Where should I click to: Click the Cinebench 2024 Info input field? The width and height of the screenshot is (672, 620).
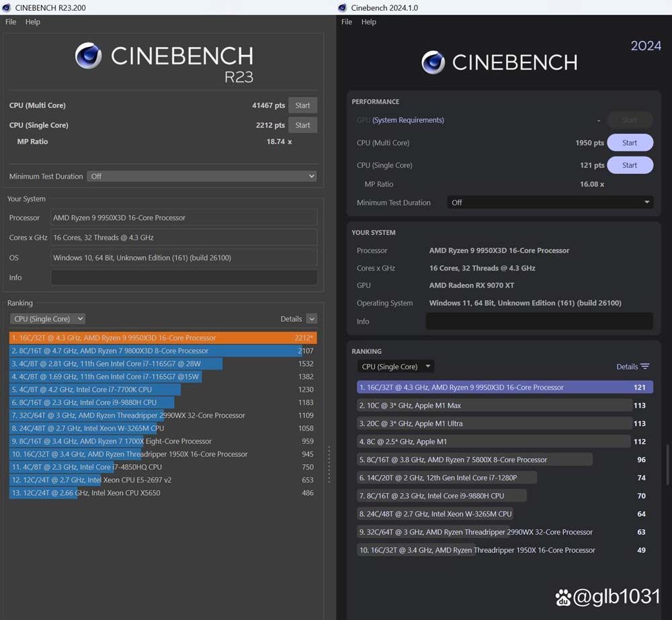[x=539, y=321]
